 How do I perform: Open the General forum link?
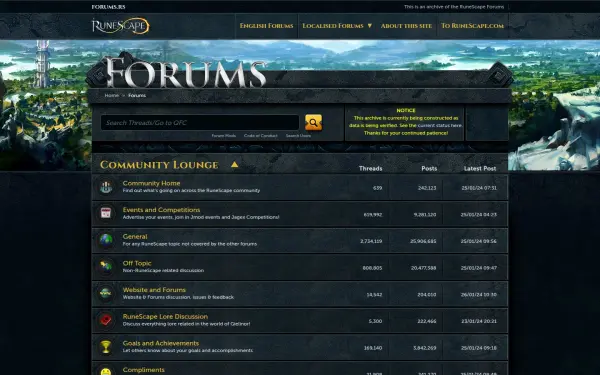(x=135, y=236)
